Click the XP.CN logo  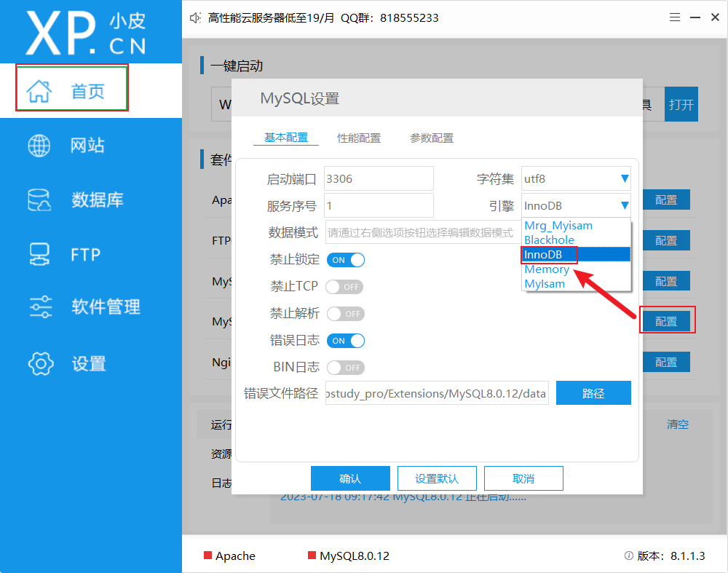click(x=86, y=33)
